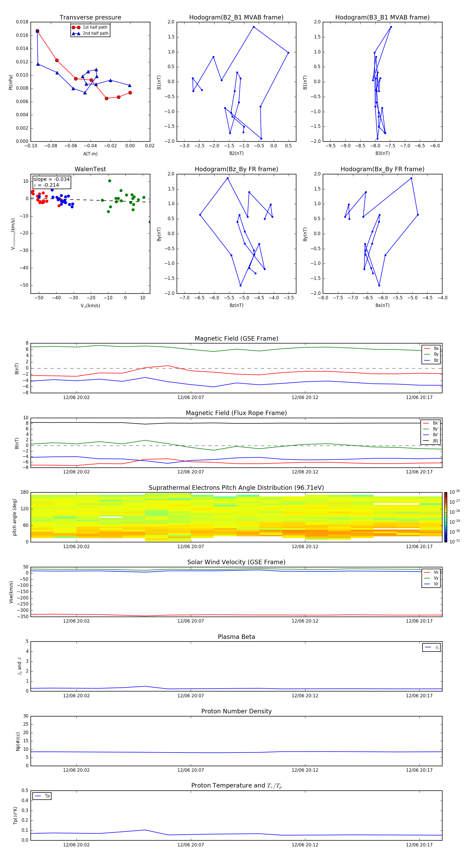Click the Solar Wind Velocity (GSE Frame) title
The image size is (473, 868).
click(x=236, y=562)
